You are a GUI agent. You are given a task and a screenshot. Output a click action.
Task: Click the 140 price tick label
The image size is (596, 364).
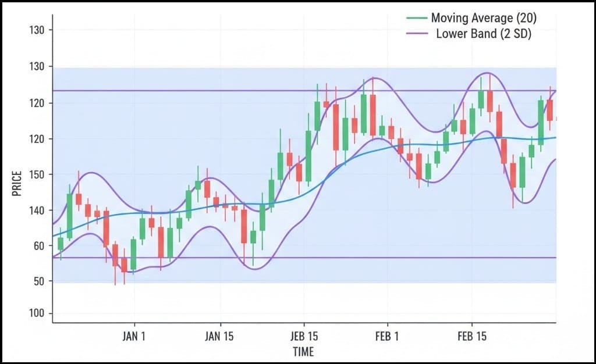(37, 210)
